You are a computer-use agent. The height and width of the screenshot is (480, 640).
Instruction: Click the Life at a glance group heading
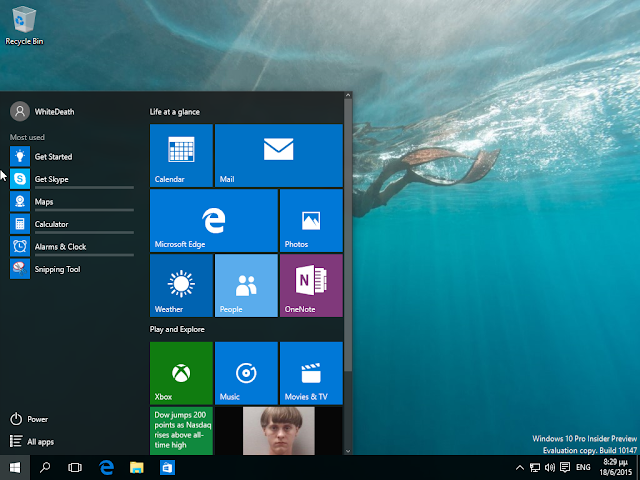pyautogui.click(x=175, y=112)
